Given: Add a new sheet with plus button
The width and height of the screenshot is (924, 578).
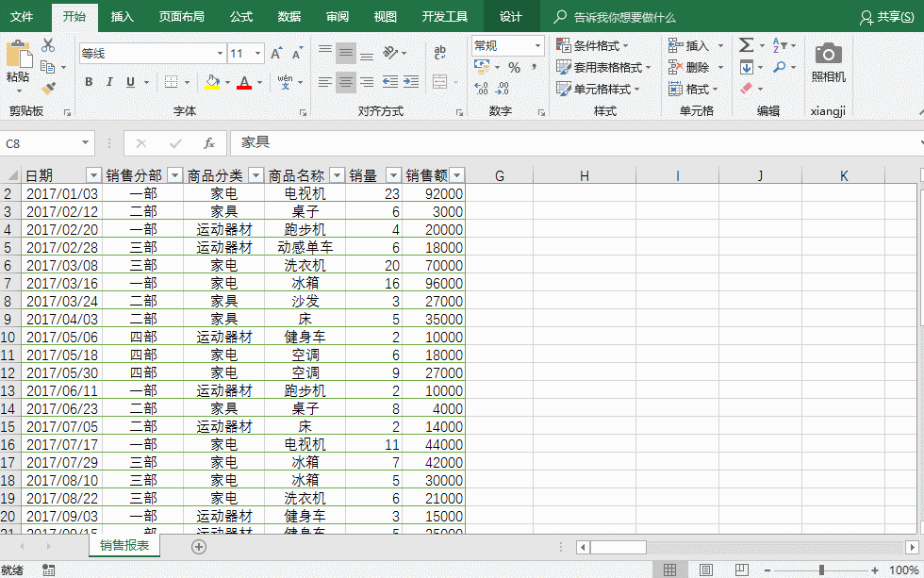Looking at the screenshot, I should [199, 547].
